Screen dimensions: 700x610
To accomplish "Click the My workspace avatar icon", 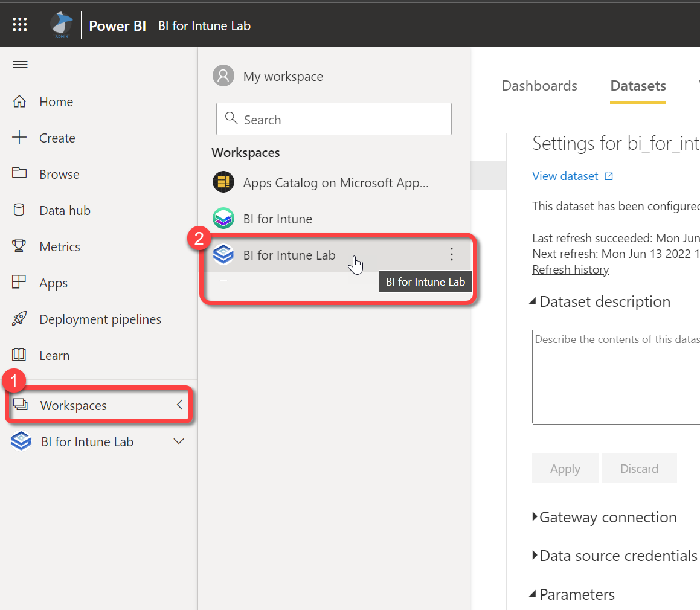I will (x=223, y=76).
